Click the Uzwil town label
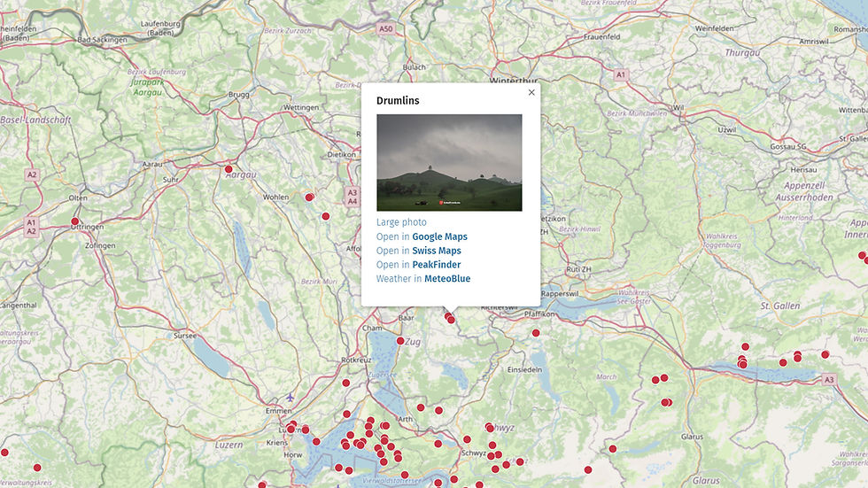 (727, 130)
